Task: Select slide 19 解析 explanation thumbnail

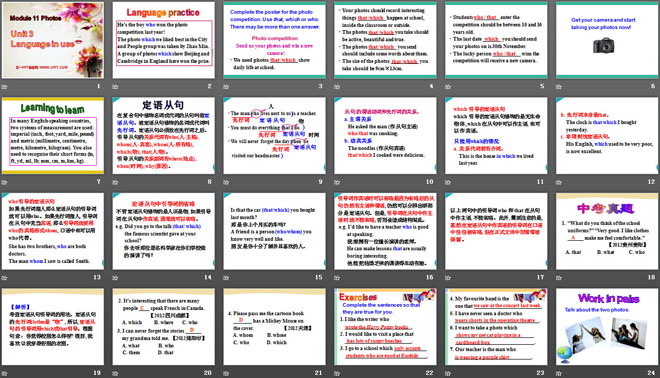Action: tap(53, 327)
